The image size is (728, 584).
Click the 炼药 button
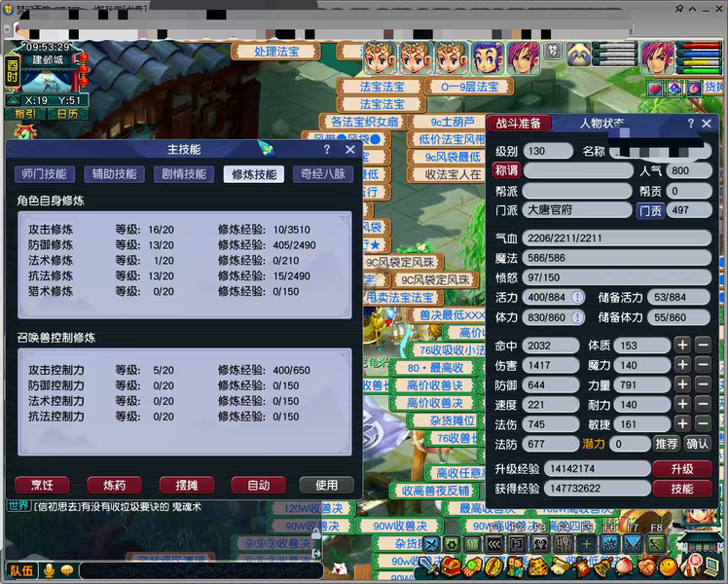tap(114, 485)
